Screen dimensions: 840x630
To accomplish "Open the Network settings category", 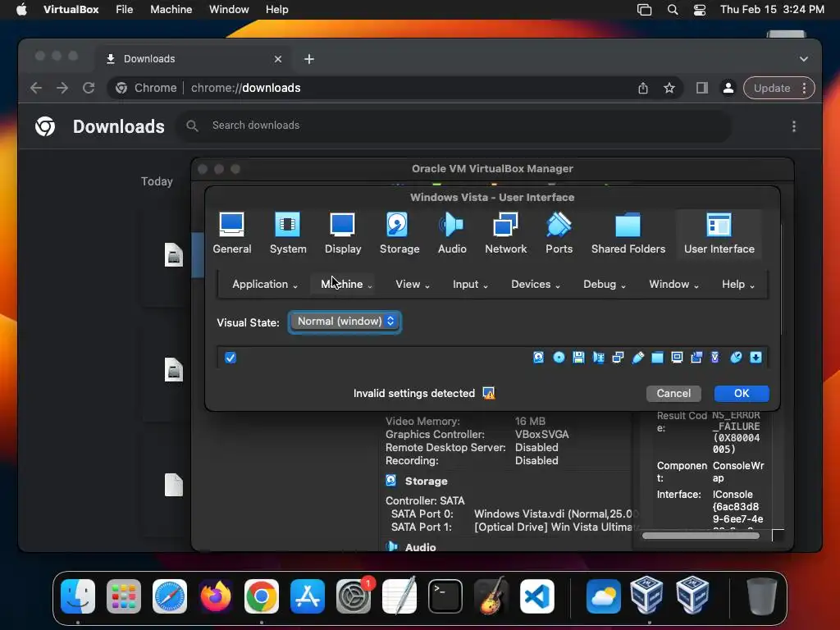I will click(505, 234).
